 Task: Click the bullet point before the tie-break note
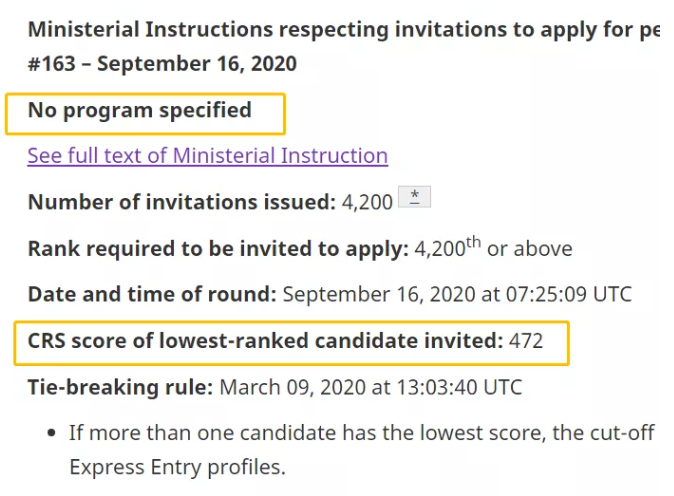point(51,434)
